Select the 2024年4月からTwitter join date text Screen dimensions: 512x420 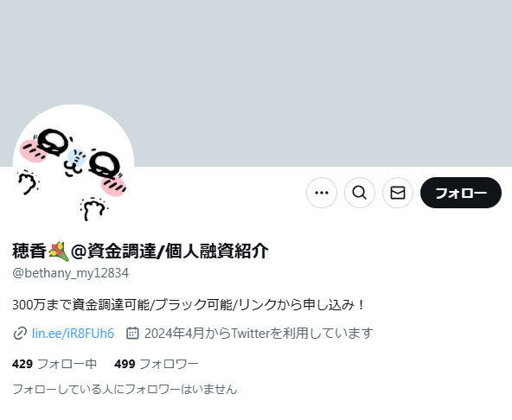pyautogui.click(x=259, y=334)
